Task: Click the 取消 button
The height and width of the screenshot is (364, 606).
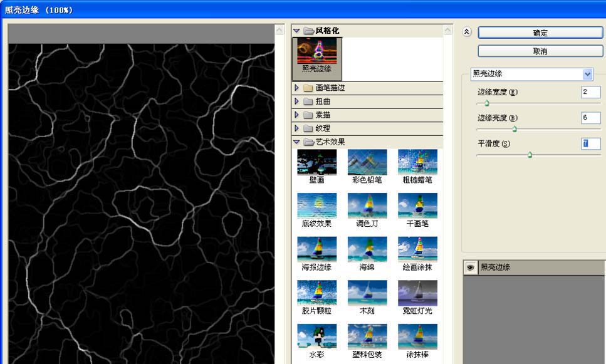Action: pos(540,51)
